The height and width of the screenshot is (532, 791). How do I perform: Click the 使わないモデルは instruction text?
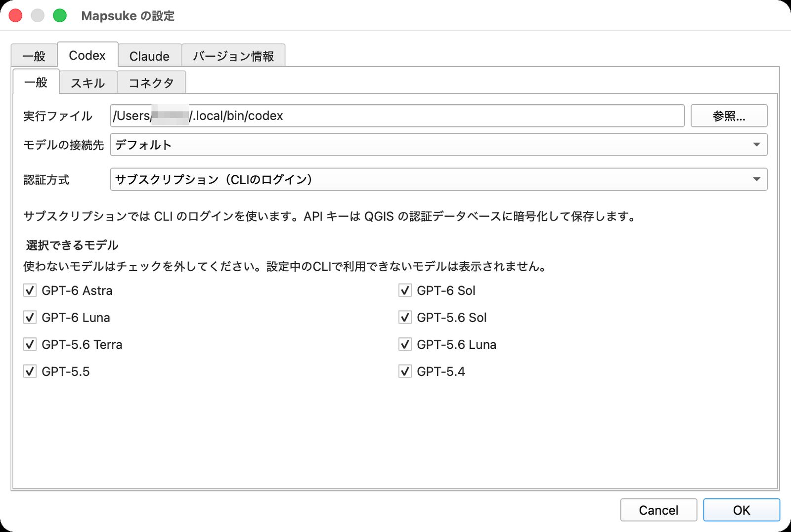[286, 266]
